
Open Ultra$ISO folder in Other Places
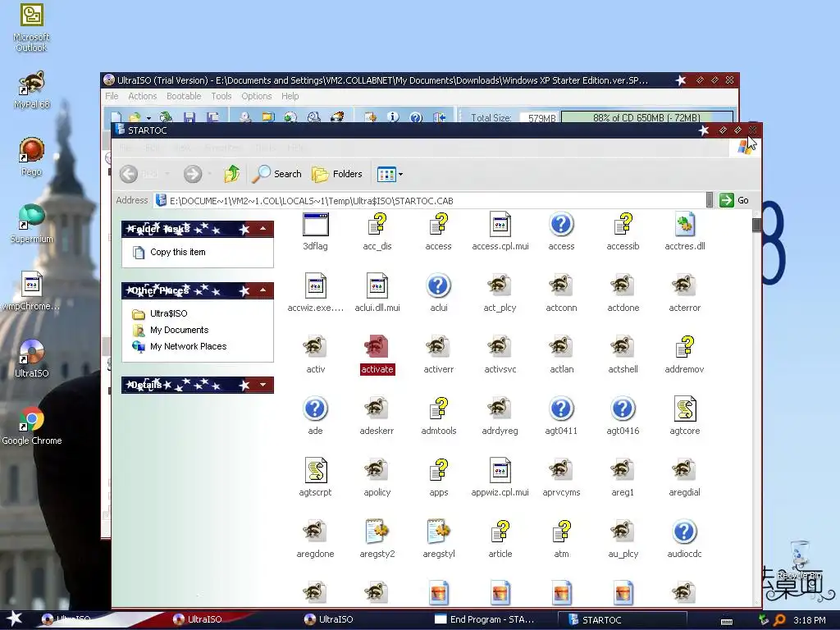click(169, 313)
